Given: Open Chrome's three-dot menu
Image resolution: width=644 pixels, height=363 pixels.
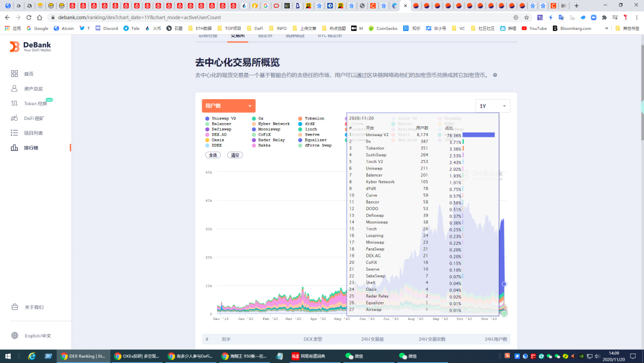Looking at the screenshot, I should tap(637, 17).
